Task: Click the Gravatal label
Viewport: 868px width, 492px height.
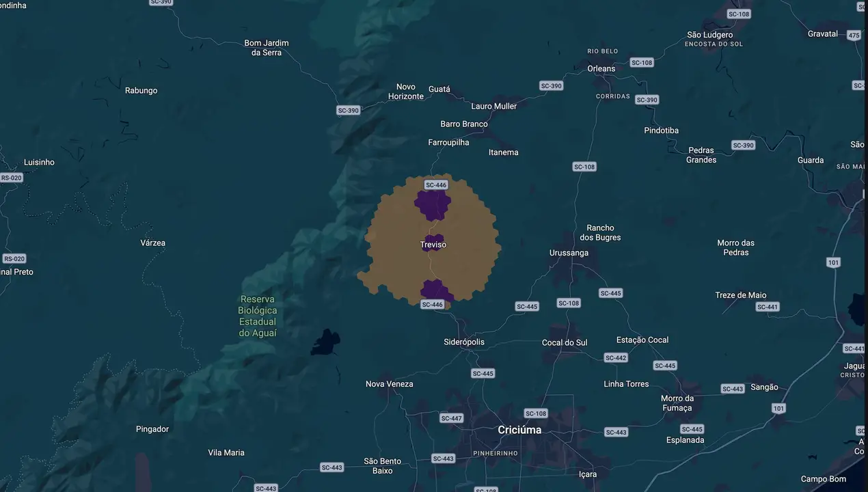Action: click(x=823, y=33)
